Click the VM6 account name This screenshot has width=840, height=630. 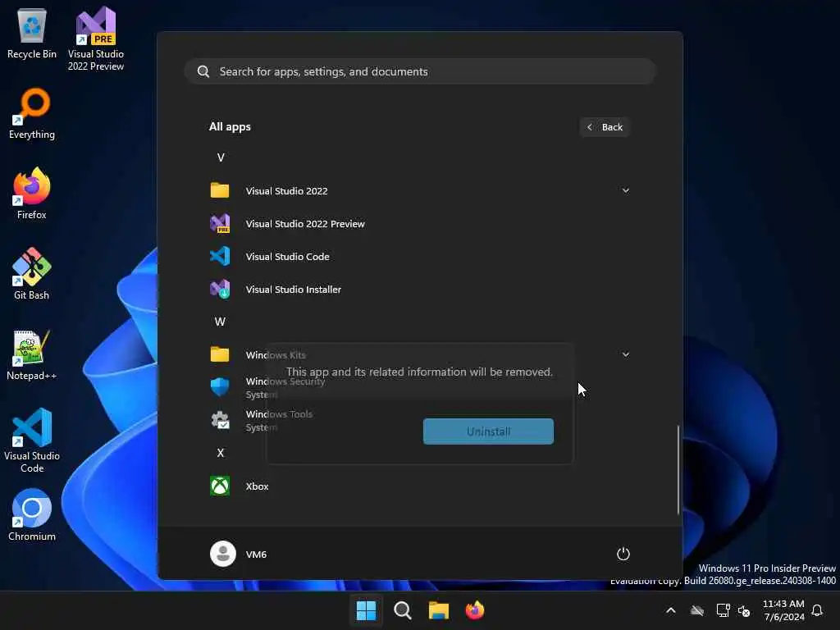pos(256,554)
